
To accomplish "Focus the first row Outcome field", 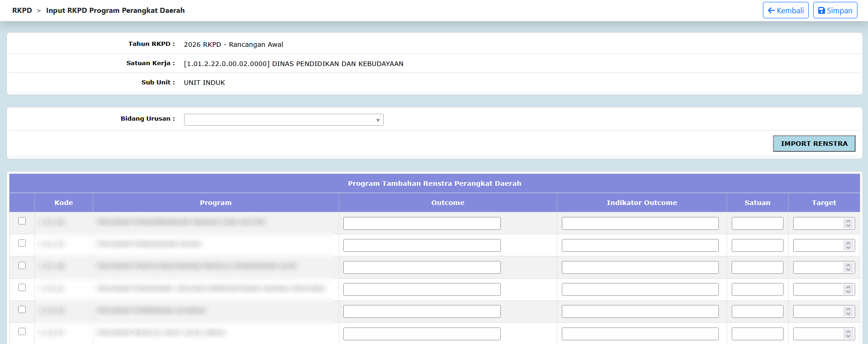I will [x=422, y=223].
